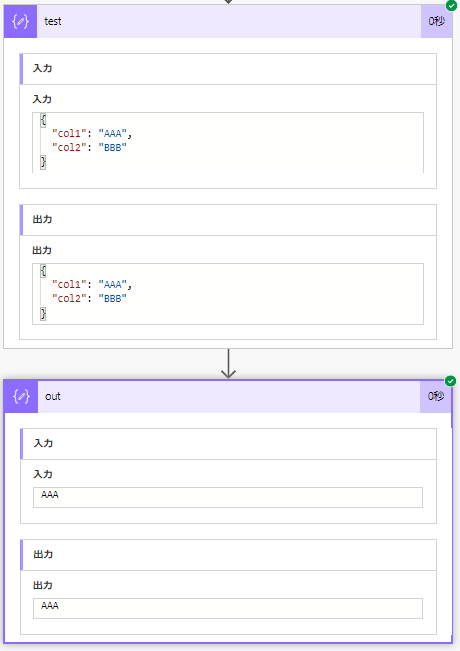This screenshot has width=460, height=651.
Task: Select "col1" key in test input JSON
Action: [x=69, y=133]
